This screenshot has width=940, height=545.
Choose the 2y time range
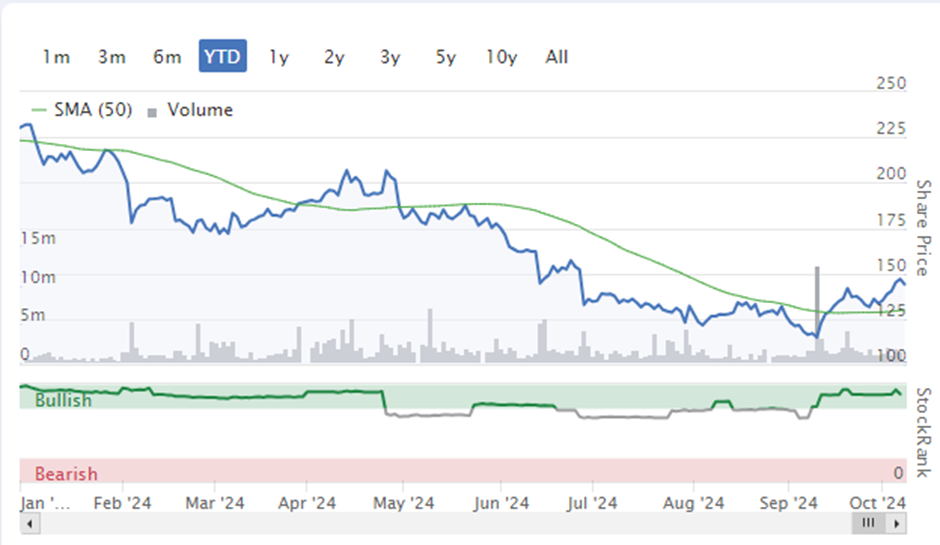pyautogui.click(x=335, y=57)
